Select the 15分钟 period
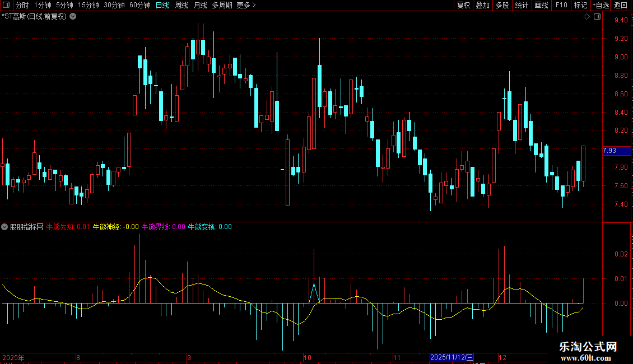 click(89, 5)
